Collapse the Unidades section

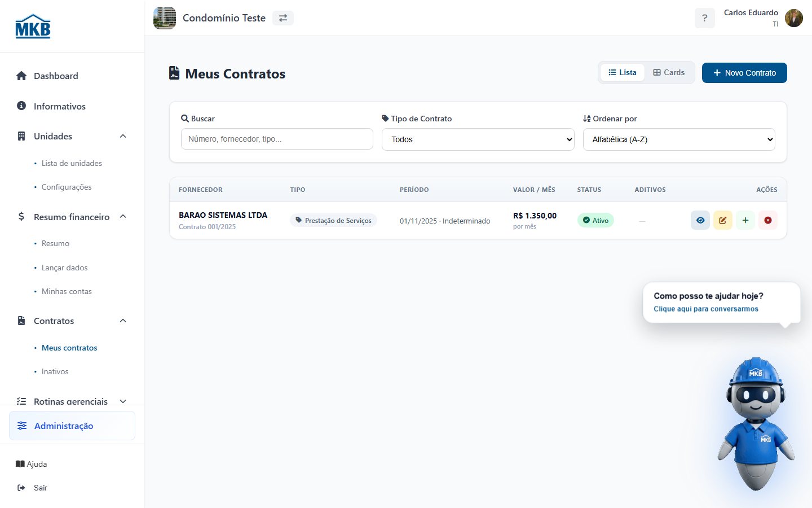click(123, 136)
